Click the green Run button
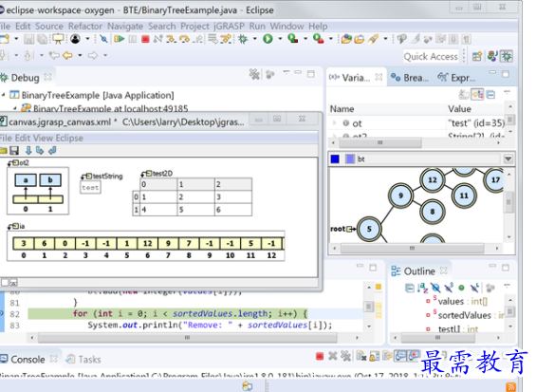The width and height of the screenshot is (536, 392). pyautogui.click(x=268, y=39)
